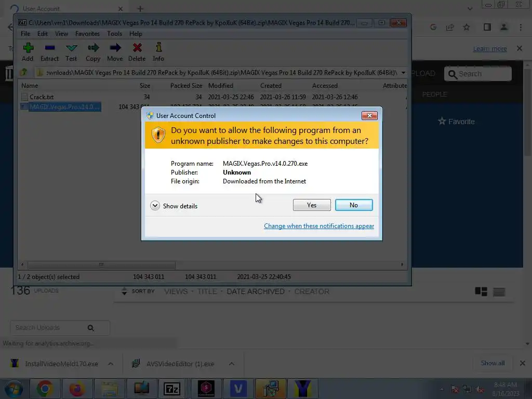Sort by the Accessed column header

point(325,86)
